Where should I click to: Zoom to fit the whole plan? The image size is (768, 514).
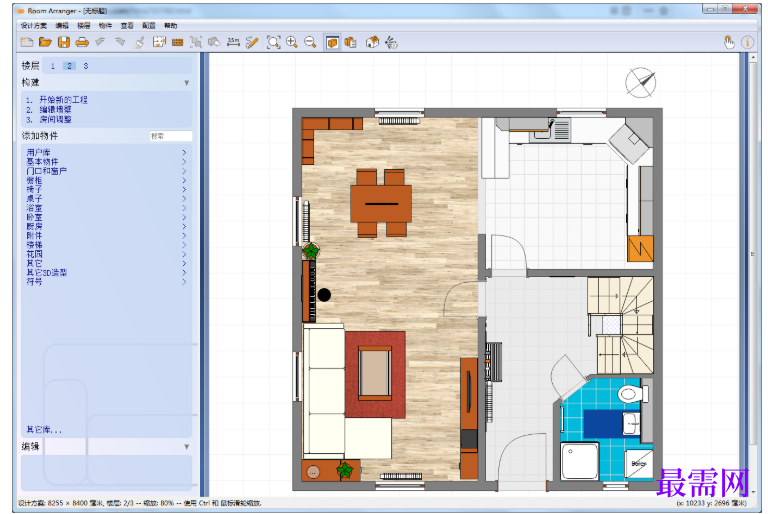pyautogui.click(x=273, y=43)
